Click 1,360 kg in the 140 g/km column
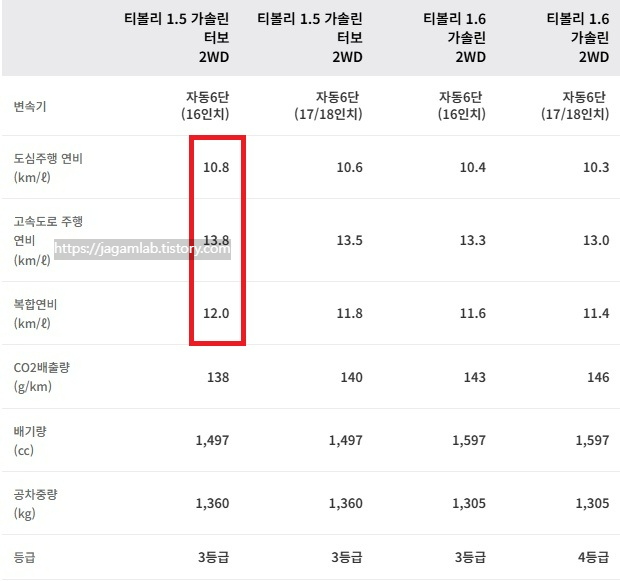620x581 pixels. [346, 504]
